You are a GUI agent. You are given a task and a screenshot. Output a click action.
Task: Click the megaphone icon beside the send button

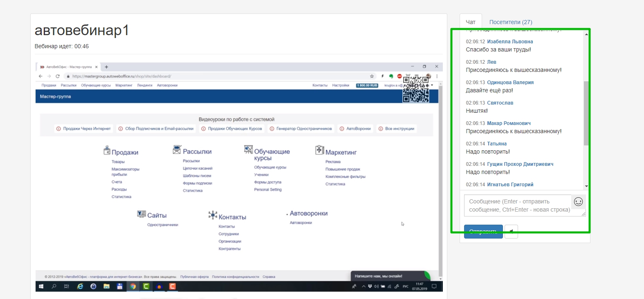point(511,232)
